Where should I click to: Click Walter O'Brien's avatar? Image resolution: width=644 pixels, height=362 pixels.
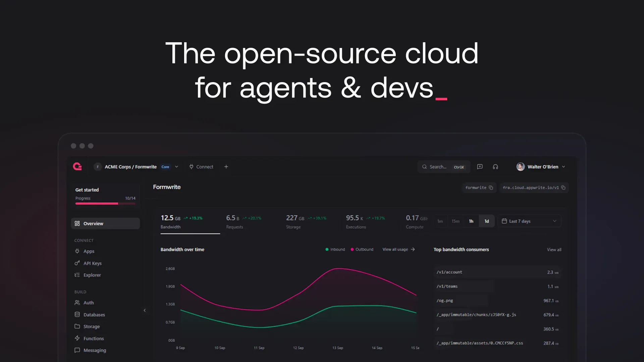coord(521,167)
